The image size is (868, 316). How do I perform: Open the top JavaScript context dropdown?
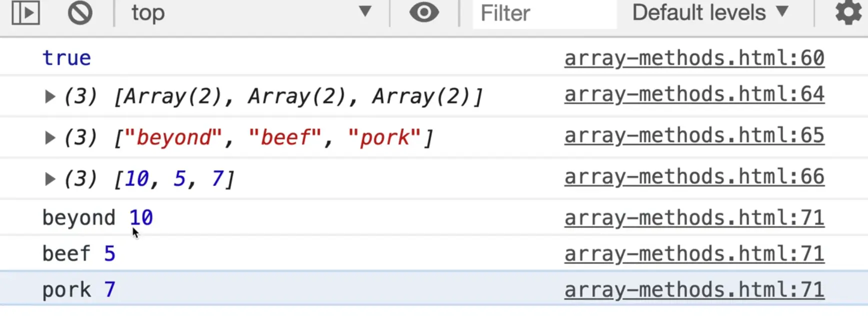click(250, 13)
